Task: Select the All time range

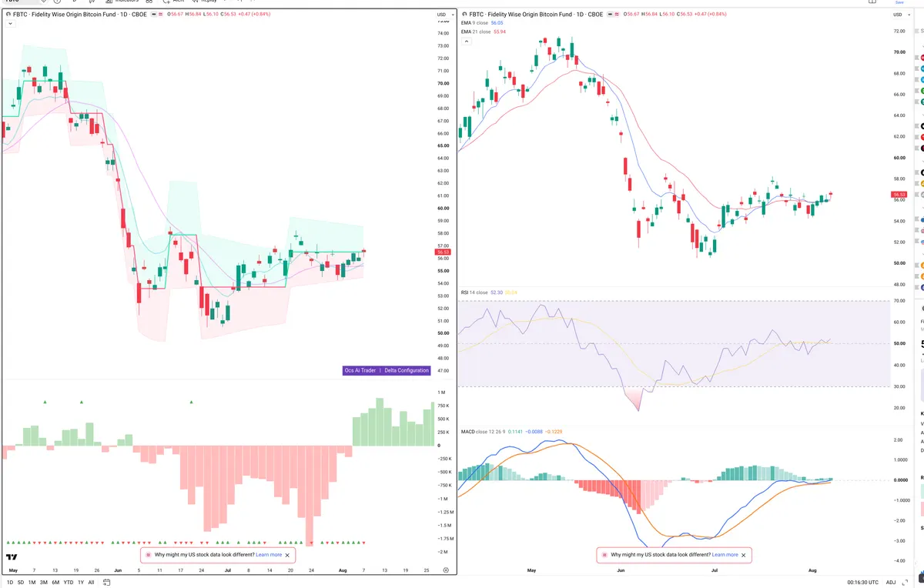Action: pyautogui.click(x=91, y=582)
